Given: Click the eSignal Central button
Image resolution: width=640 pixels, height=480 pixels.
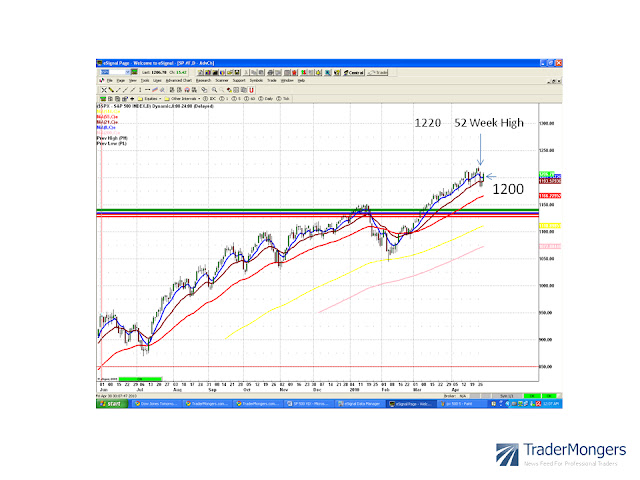Looking at the screenshot, I should coord(353,73).
